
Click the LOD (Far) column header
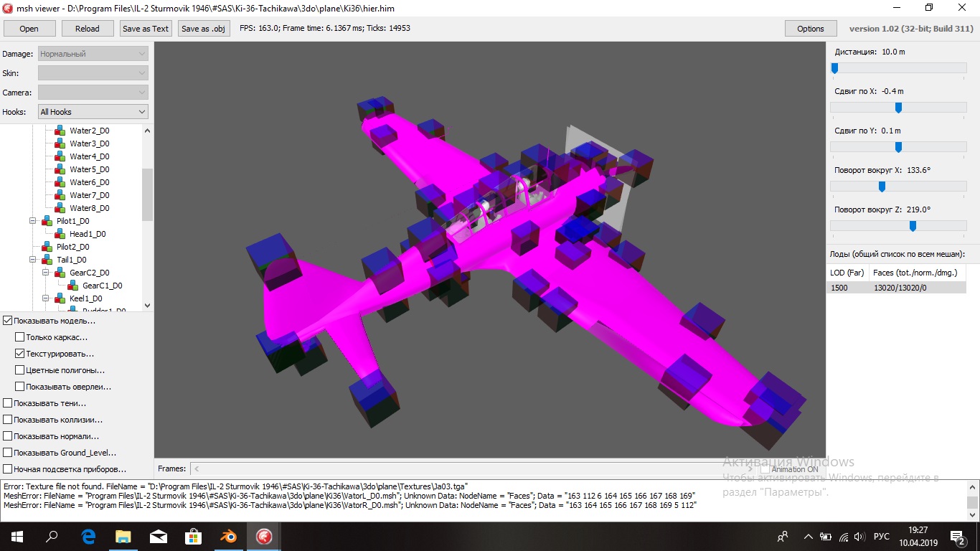click(847, 273)
